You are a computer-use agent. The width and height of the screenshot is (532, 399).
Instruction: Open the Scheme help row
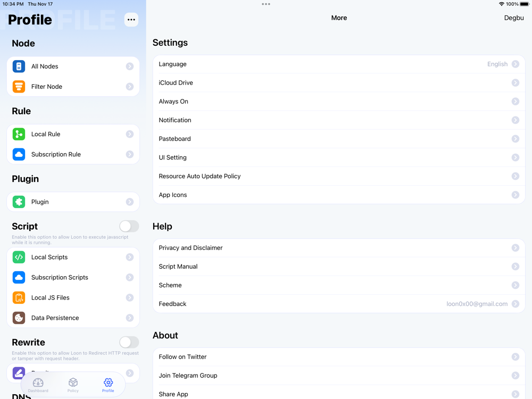(339, 285)
